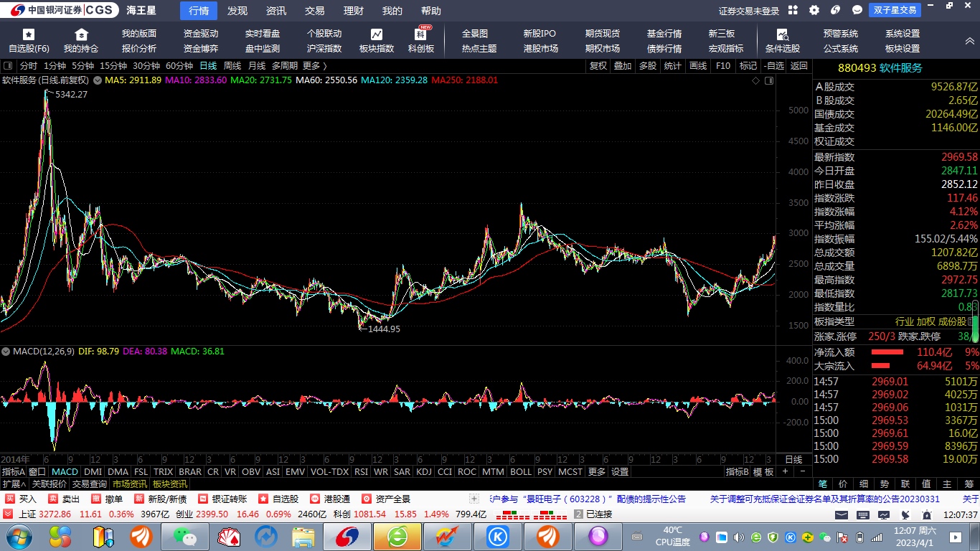Click the four-squares grid icon in title bar

(x=793, y=10)
